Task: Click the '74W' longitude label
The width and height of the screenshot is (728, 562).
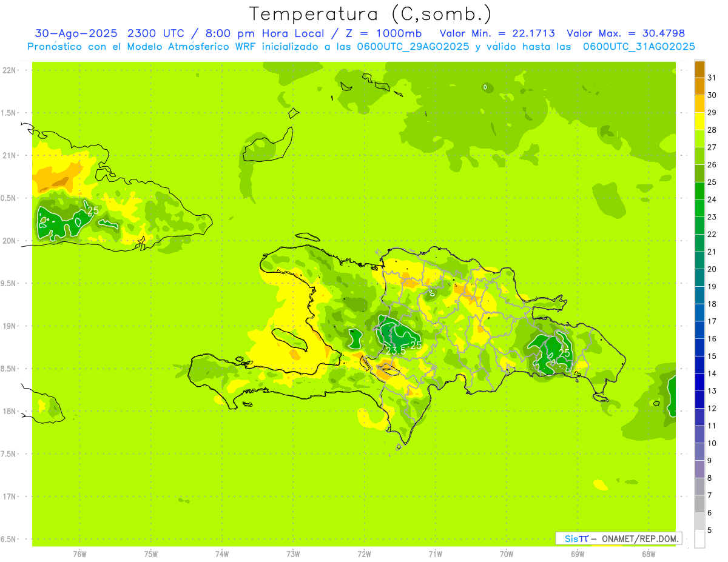Action: pos(222,554)
